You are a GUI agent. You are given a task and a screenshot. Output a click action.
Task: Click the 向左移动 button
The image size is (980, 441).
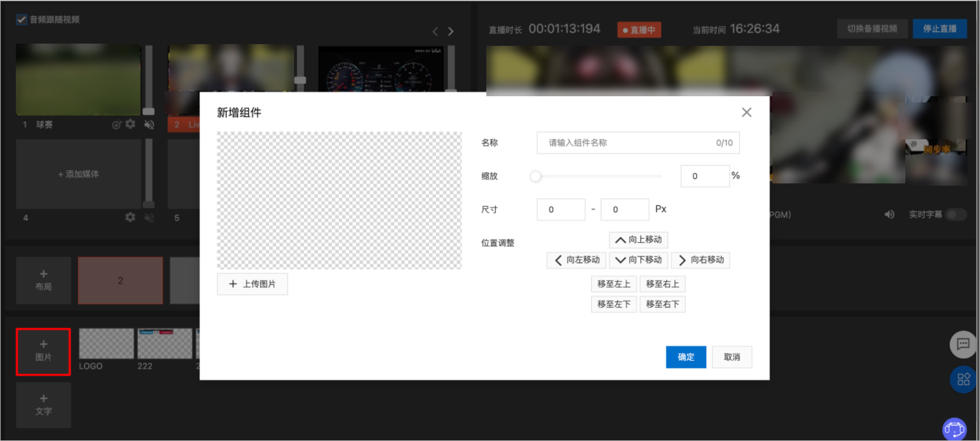pos(576,260)
